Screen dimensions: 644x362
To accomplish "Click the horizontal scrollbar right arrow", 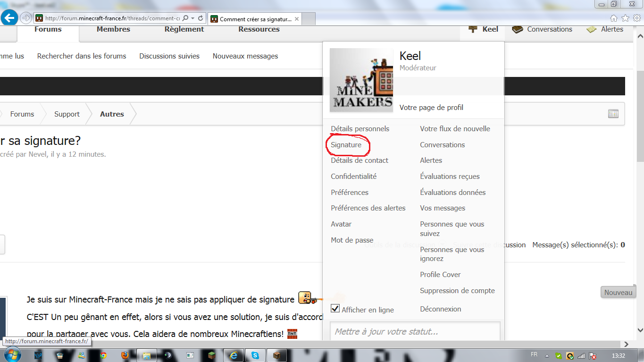I will point(627,345).
